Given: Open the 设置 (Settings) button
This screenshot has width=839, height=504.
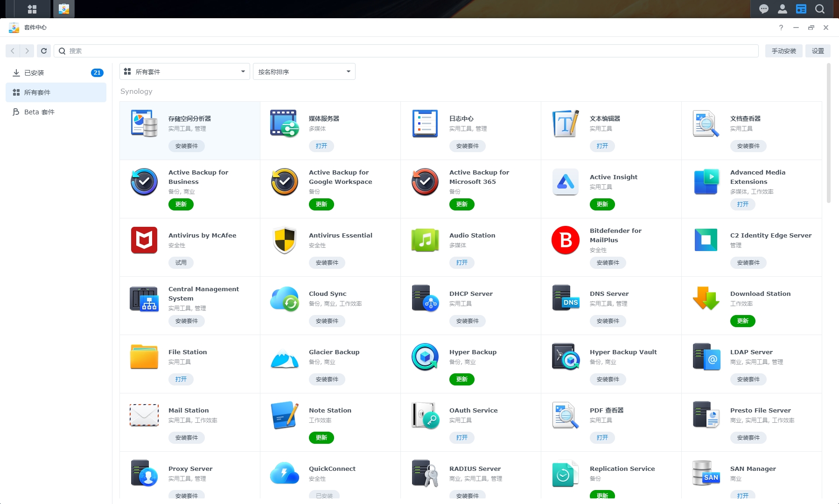Looking at the screenshot, I should tap(818, 51).
